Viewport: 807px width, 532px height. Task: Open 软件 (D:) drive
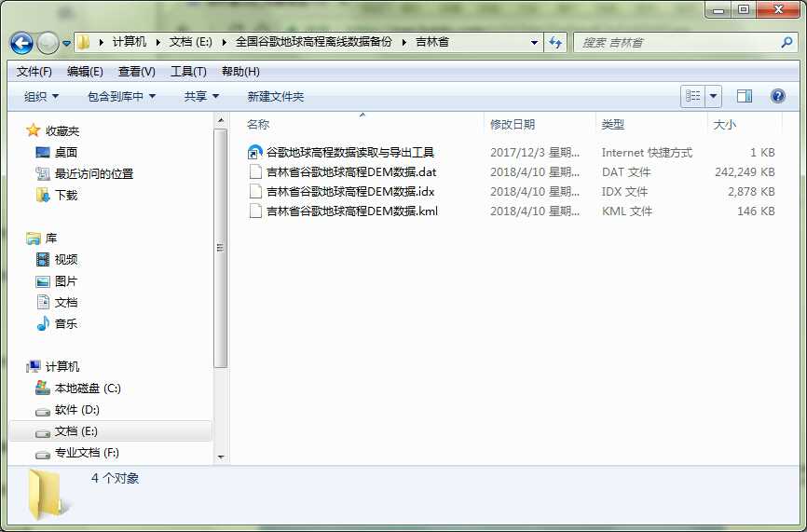click(76, 410)
